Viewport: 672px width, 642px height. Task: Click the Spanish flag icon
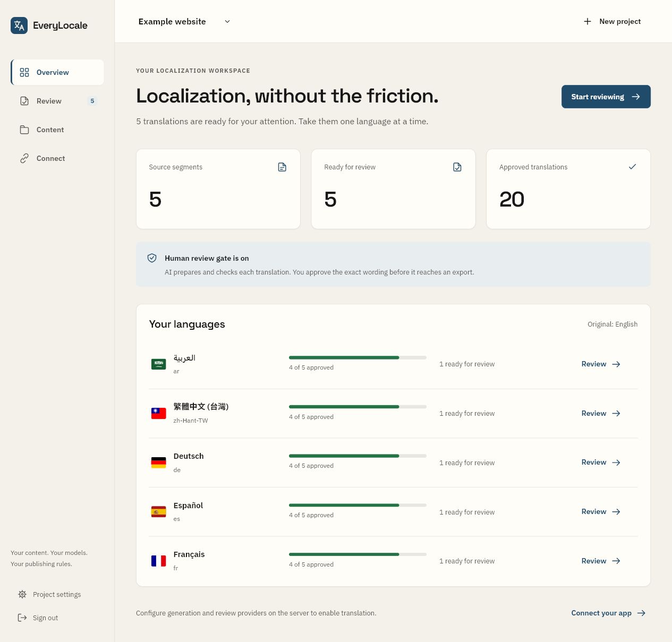pos(159,512)
